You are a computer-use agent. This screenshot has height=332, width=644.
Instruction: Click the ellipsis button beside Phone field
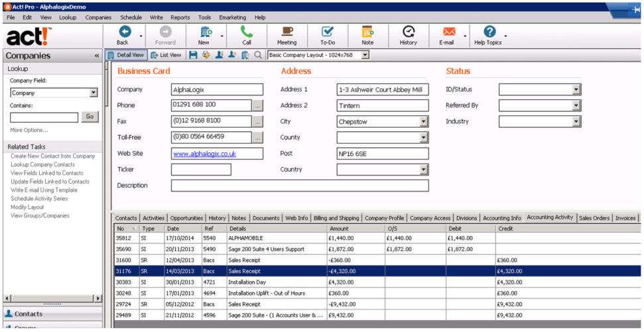pos(257,106)
